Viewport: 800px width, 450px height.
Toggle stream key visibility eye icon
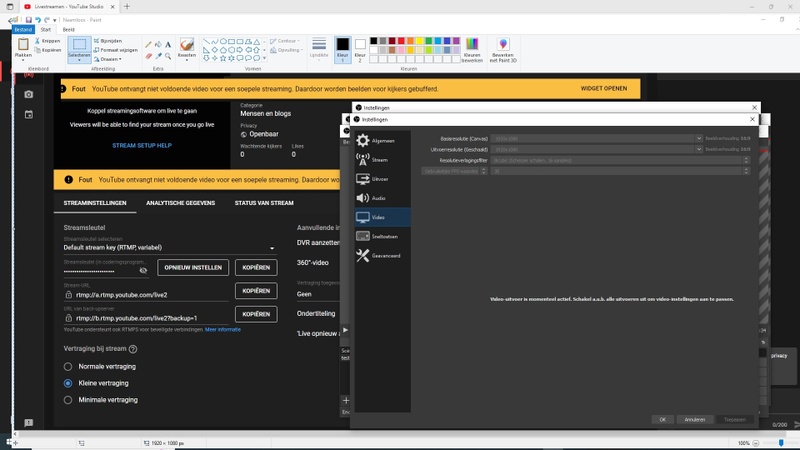pos(143,270)
